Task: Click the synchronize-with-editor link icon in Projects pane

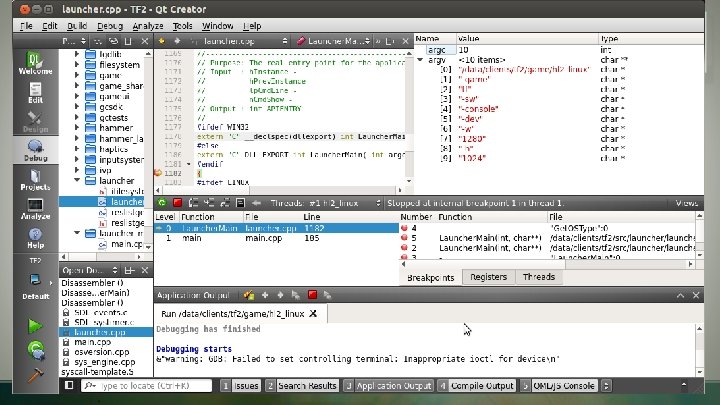Action: 113,41
